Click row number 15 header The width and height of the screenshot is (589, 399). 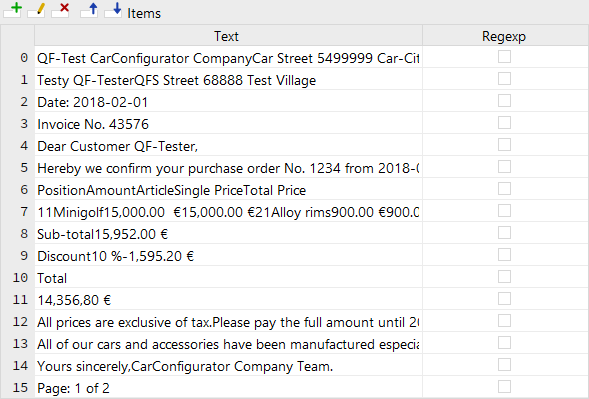[x=18, y=388]
